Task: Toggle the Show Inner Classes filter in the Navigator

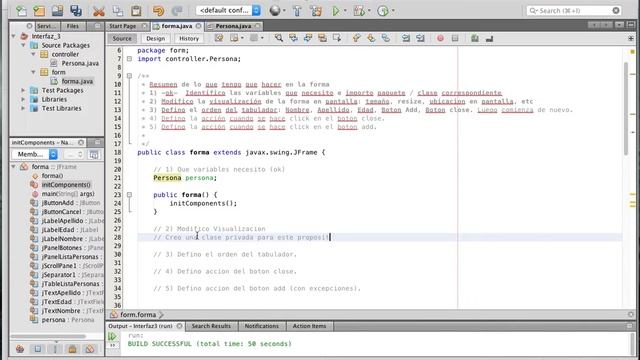Action: [x=90, y=349]
